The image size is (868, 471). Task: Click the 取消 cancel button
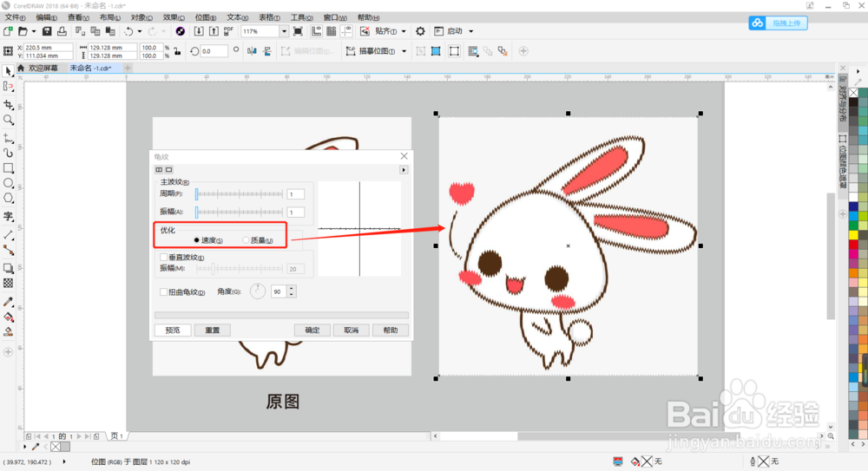[x=352, y=330]
